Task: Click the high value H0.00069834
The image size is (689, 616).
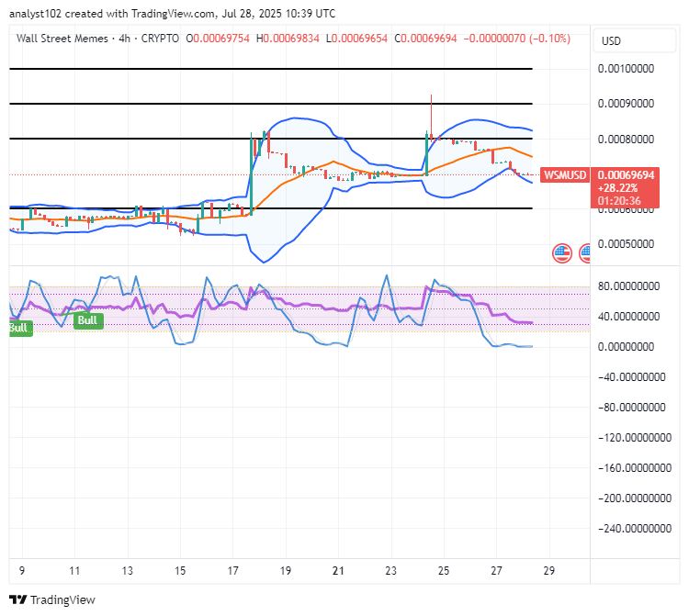Action: tap(288, 39)
